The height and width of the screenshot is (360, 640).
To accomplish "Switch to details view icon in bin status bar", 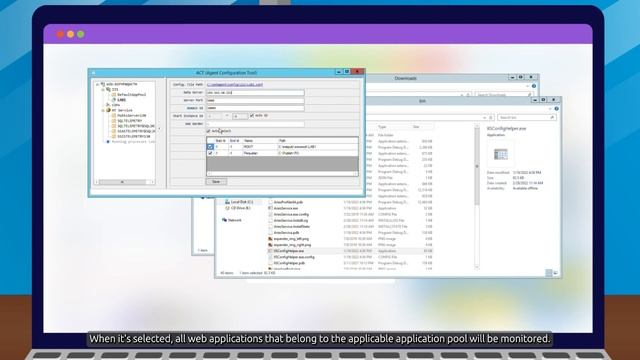I will coord(549,273).
